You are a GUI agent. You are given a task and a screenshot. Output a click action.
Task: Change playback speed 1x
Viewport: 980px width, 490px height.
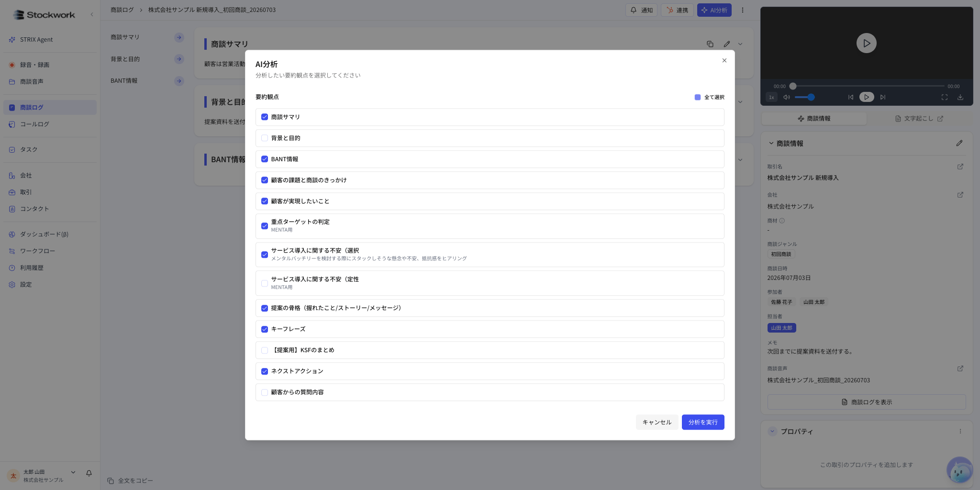[x=771, y=97]
